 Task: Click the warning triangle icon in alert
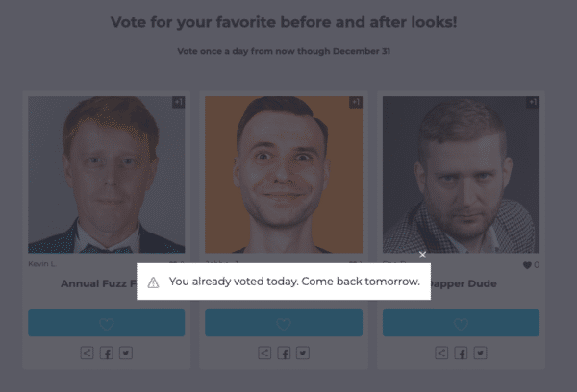(152, 282)
